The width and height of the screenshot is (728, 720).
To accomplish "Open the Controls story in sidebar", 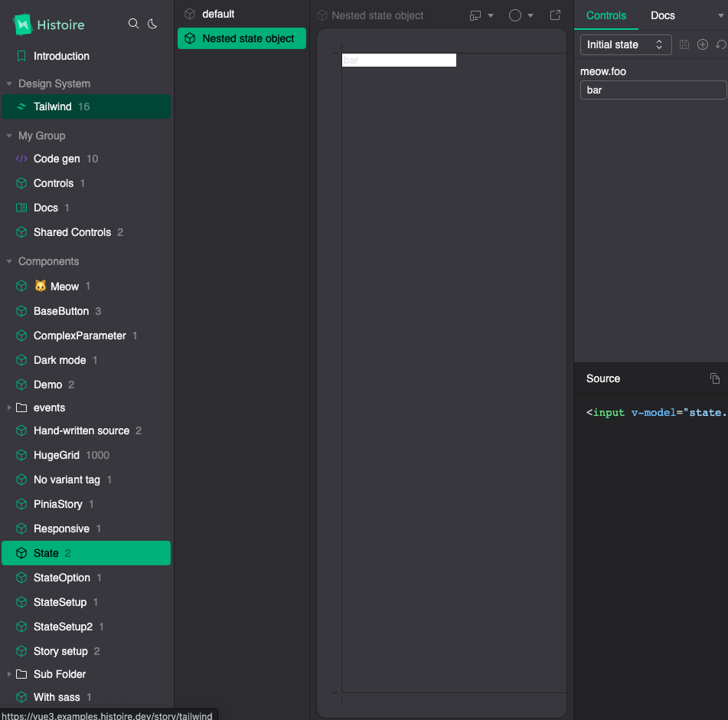I will [86, 183].
